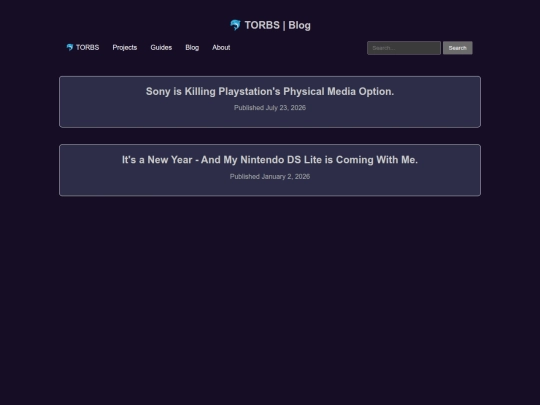This screenshot has height=405, width=540.
Task: Open the Projects page from the navigation
Action: tap(125, 48)
